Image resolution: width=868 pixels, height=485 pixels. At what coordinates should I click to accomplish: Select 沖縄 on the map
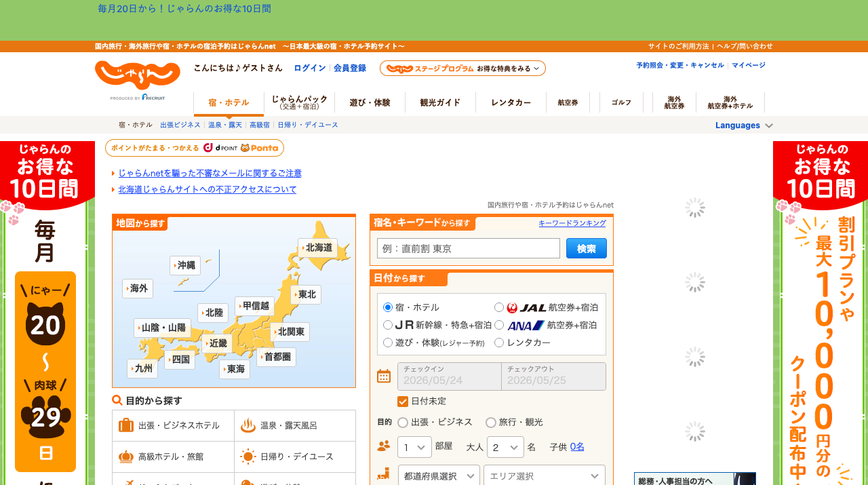click(185, 265)
